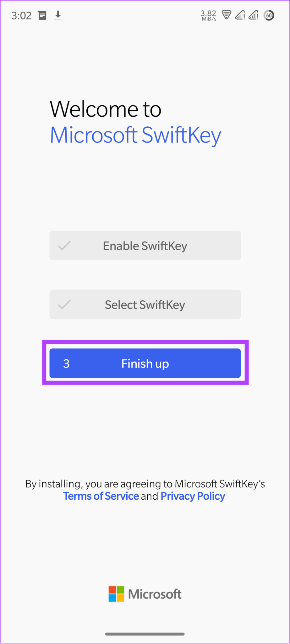Tap the first cellular signal icon

[x=240, y=15]
